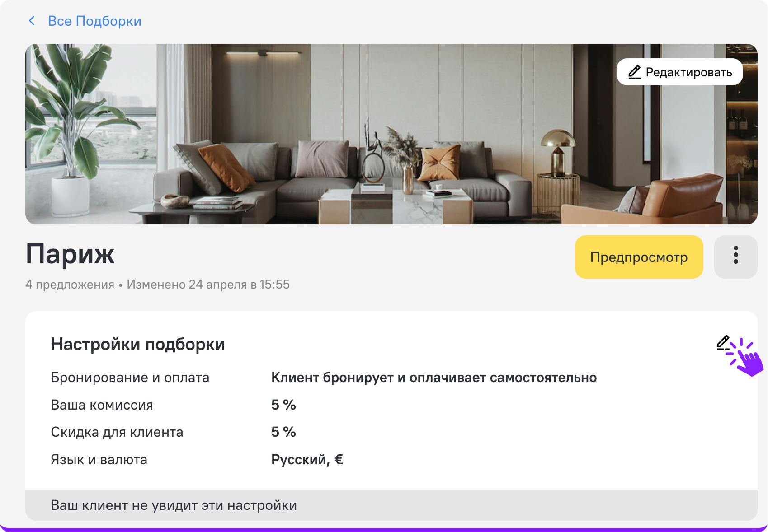
Task: Click the 5 % value beside Ваша комиссия
Action: coord(283,405)
